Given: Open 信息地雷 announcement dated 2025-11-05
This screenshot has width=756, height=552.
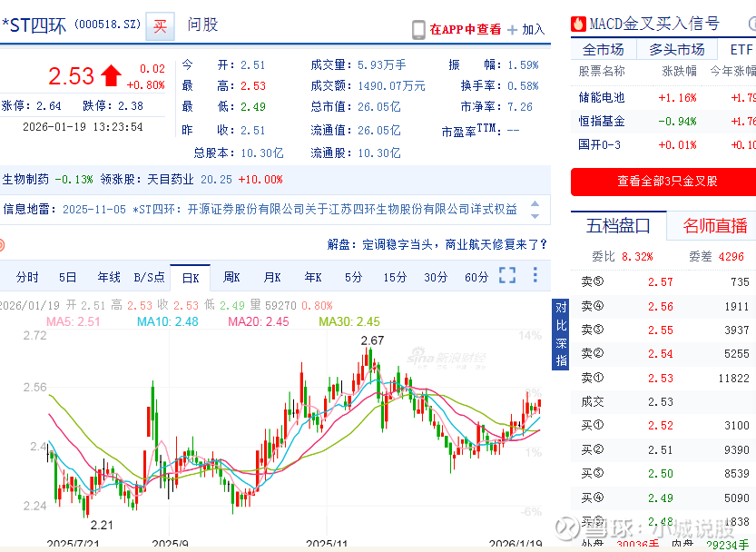Looking at the screenshot, I should (290, 209).
